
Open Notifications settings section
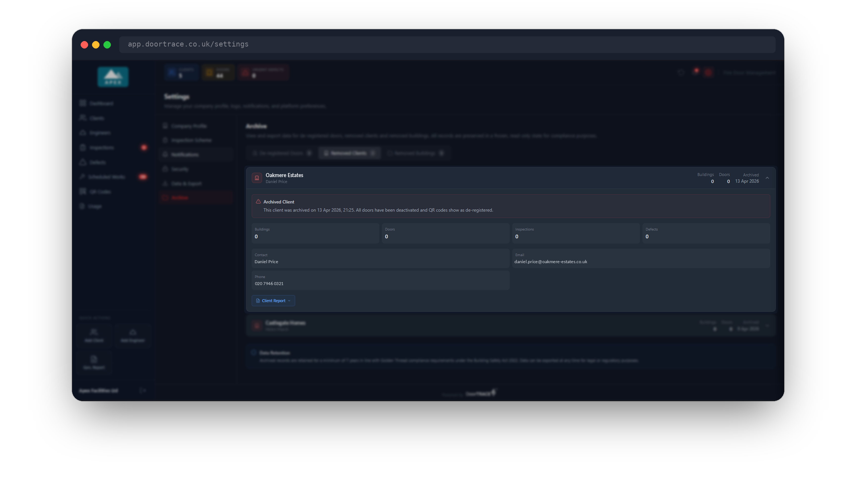[196, 155]
